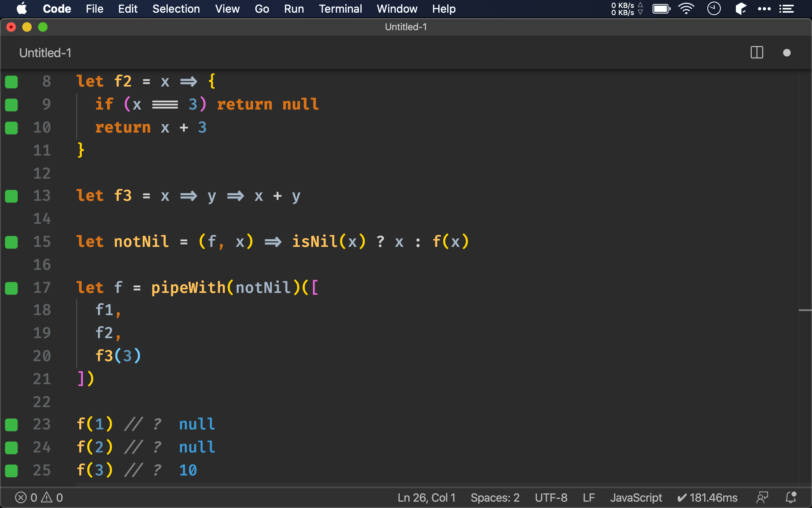Open the Wi-Fi menu

click(686, 9)
